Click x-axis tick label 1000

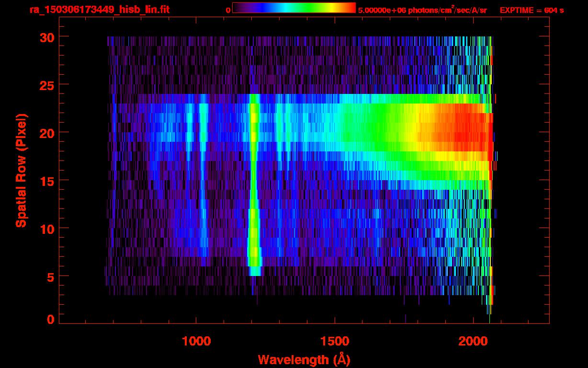point(196,341)
